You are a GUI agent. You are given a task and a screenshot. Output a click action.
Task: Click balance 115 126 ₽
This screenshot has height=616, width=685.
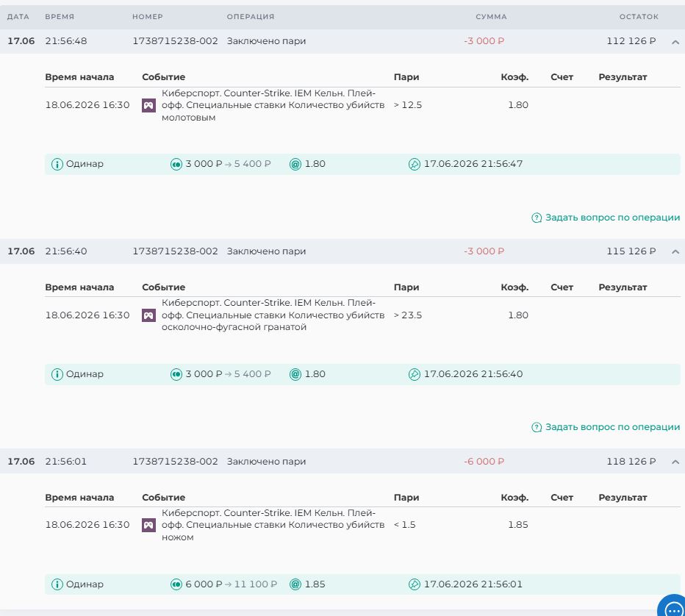[631, 251]
